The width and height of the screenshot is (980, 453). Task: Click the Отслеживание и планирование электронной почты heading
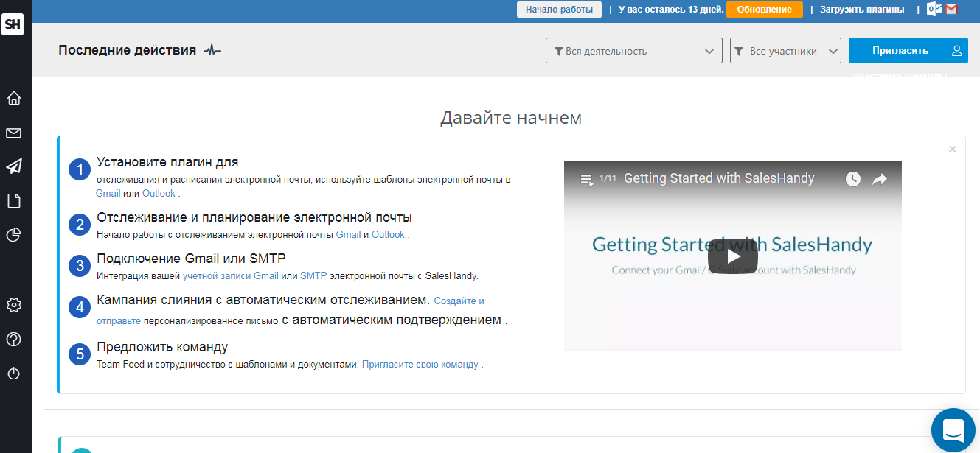[254, 217]
